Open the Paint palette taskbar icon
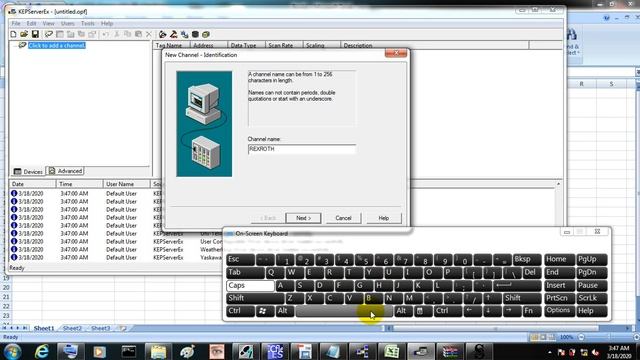Image resolution: width=640 pixels, height=360 pixels. click(x=187, y=351)
